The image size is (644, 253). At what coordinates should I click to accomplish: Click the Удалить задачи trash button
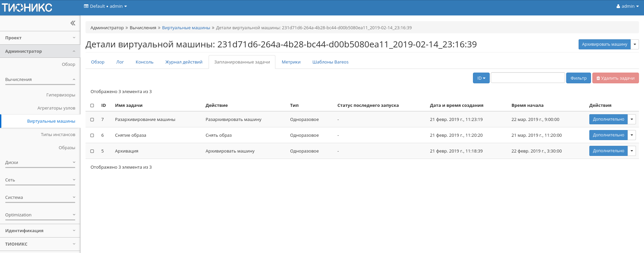615,78
